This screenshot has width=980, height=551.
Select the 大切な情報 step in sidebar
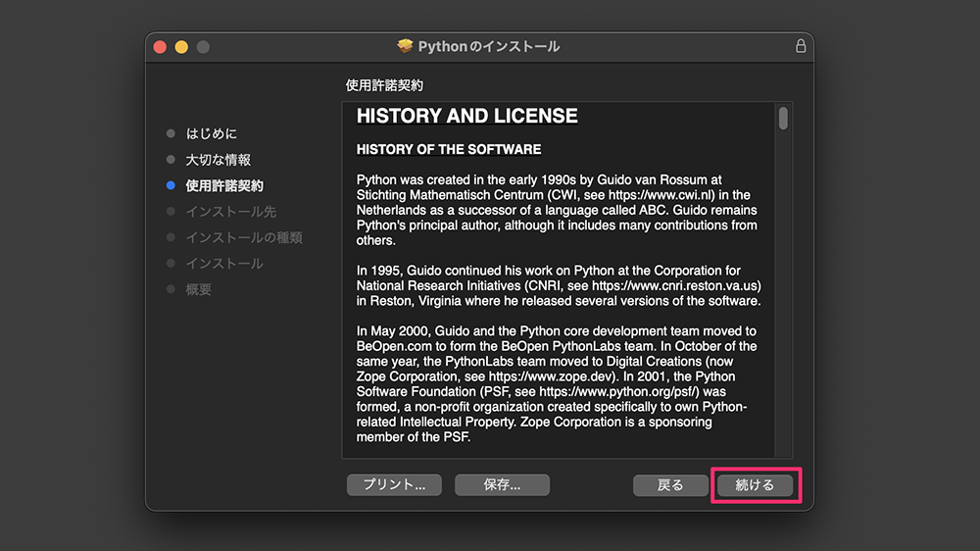coord(219,160)
